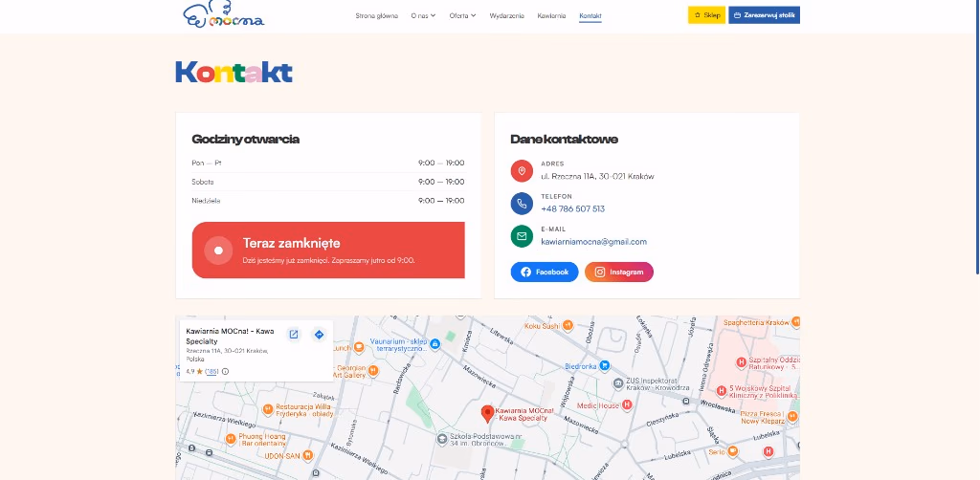
Task: Click the green e-mail envelope icon
Action: 522,236
